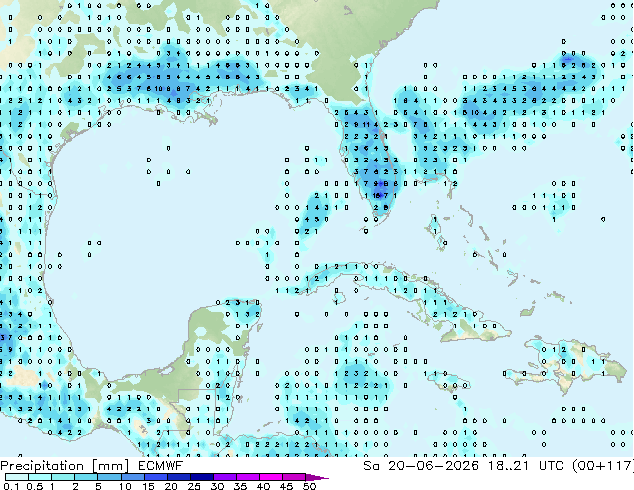Click the '15' legend scale label
The image size is (634, 490).
coord(148,486)
